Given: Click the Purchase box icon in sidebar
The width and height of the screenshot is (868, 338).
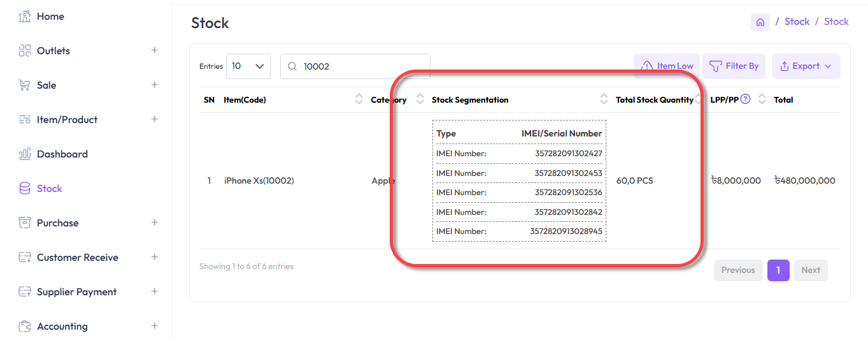Looking at the screenshot, I should [x=25, y=223].
